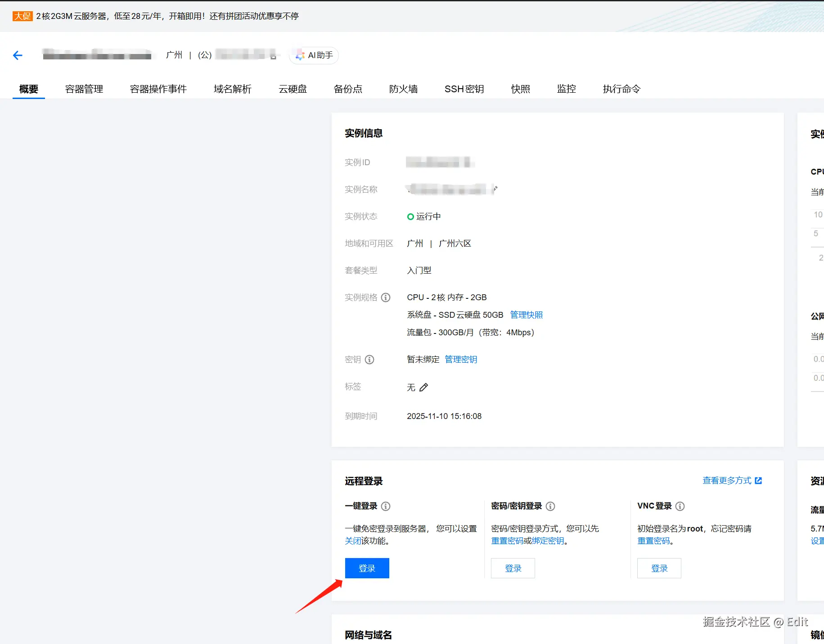Viewport: 824px width, 644px height.
Task: Click the 网络与域名 section heading
Action: coord(368,635)
